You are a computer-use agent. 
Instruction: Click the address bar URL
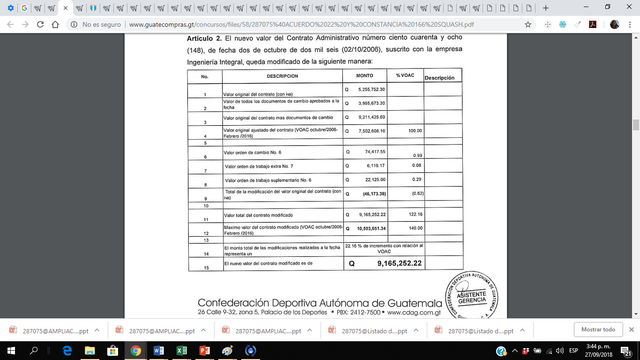[301, 24]
